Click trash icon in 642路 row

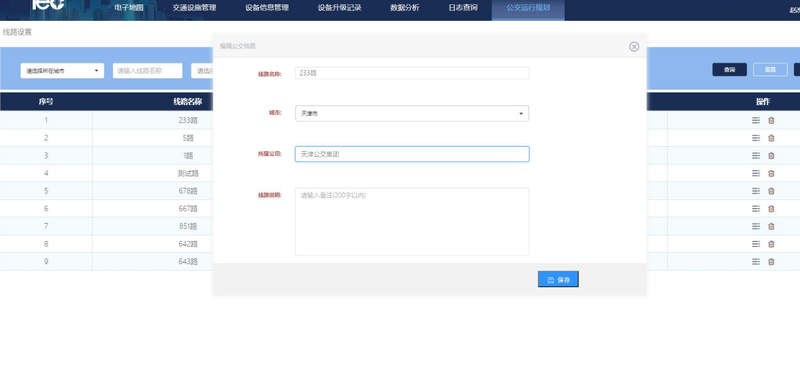point(771,244)
